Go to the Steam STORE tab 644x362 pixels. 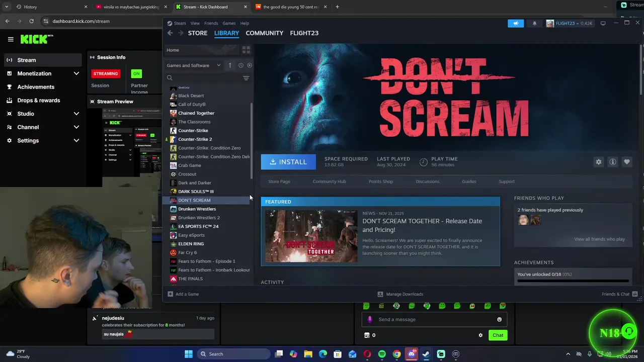pos(198,33)
